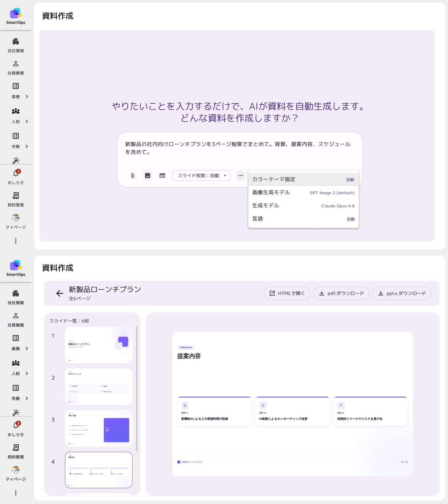Select slide 1 thumbnail in the slide list
This screenshot has width=448, height=504.
pos(99,345)
